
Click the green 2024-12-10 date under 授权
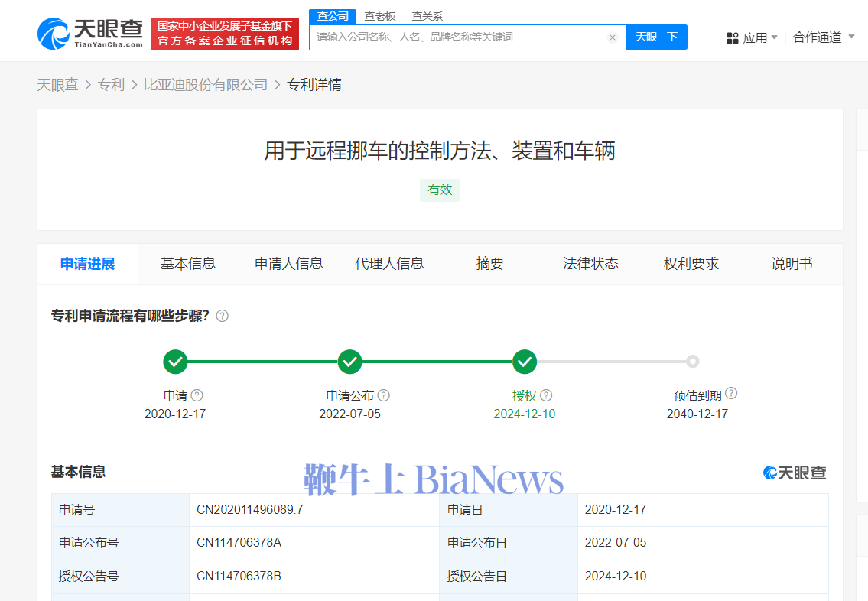click(x=524, y=414)
